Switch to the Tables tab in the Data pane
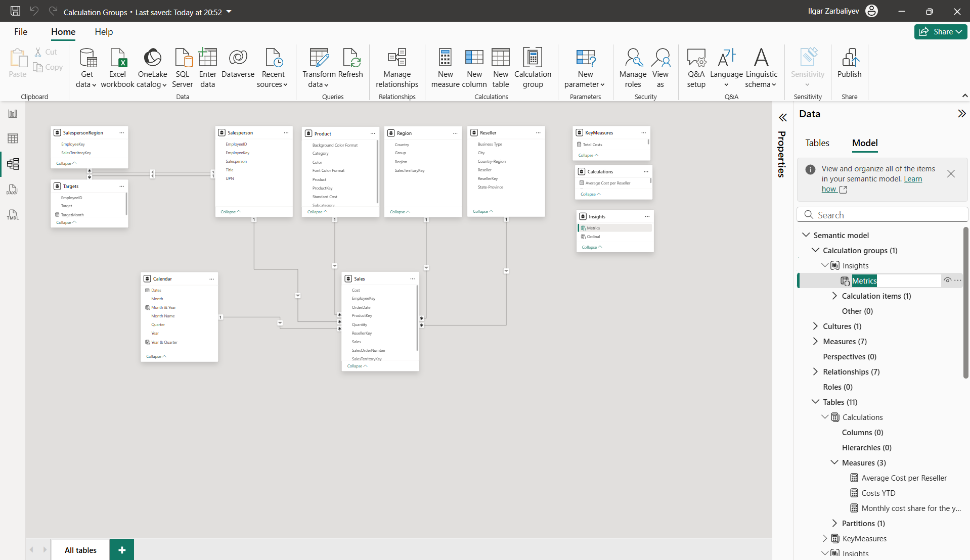The height and width of the screenshot is (560, 970). point(817,143)
